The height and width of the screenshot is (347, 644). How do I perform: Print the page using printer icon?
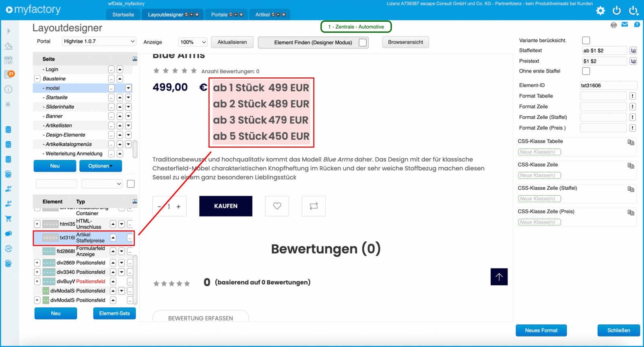[613, 25]
